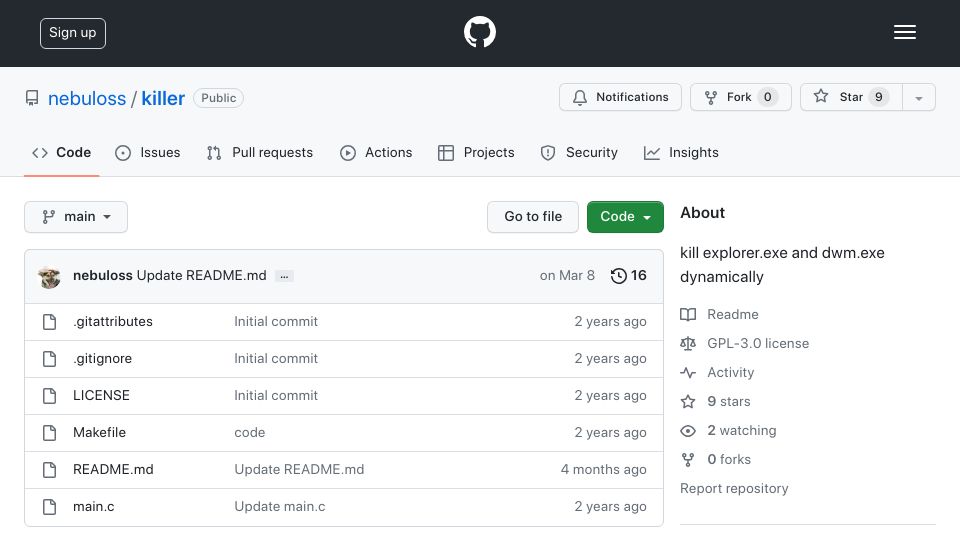Viewport: 960px width, 540px height.
Task: Click 'Update main.c' commit message
Action: pyautogui.click(x=280, y=506)
